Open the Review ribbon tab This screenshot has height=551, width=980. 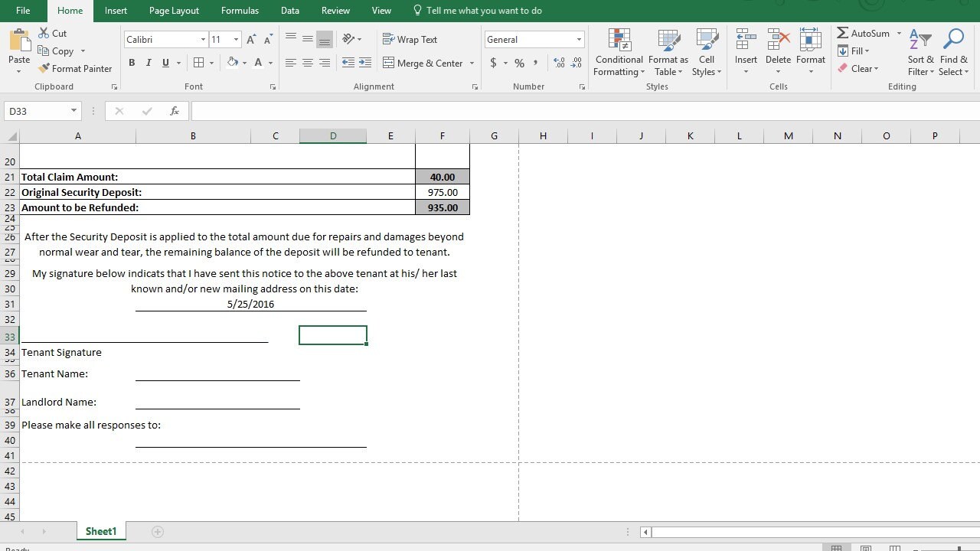[335, 10]
